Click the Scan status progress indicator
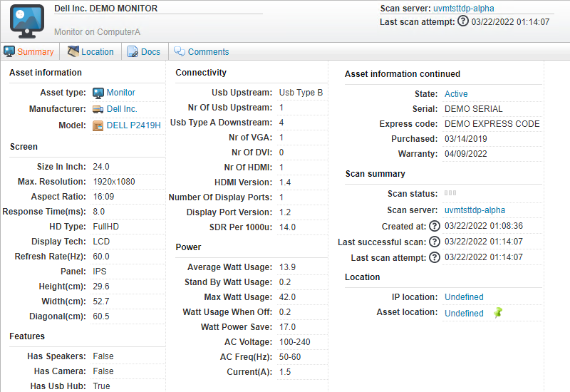Image resolution: width=570 pixels, height=392 pixels. tap(450, 193)
